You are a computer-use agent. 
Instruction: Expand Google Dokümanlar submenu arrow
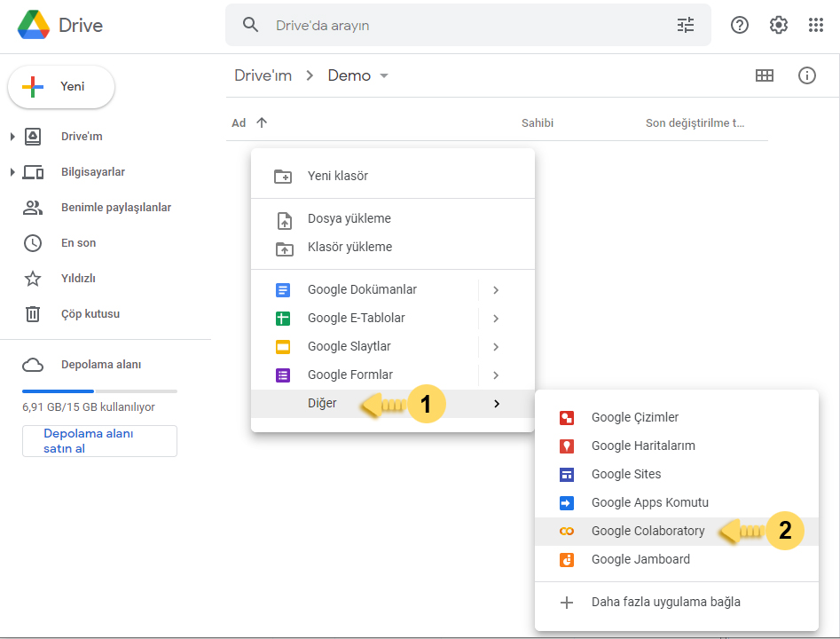click(x=496, y=290)
